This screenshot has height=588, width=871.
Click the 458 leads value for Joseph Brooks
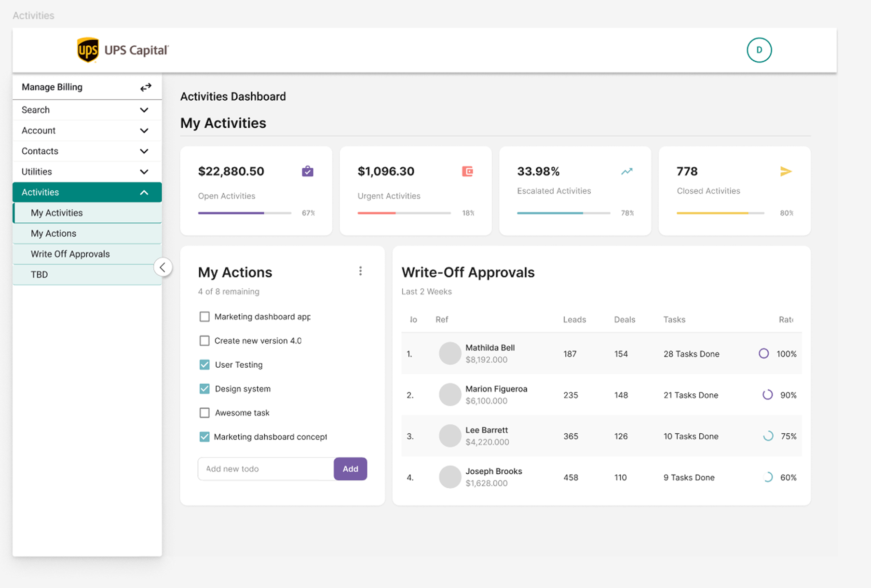pyautogui.click(x=571, y=478)
